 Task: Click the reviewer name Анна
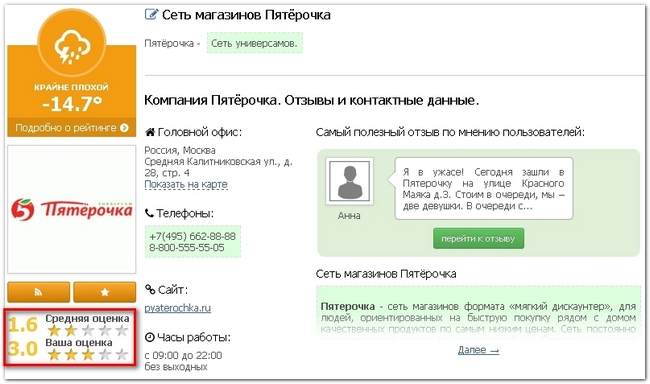tap(349, 216)
